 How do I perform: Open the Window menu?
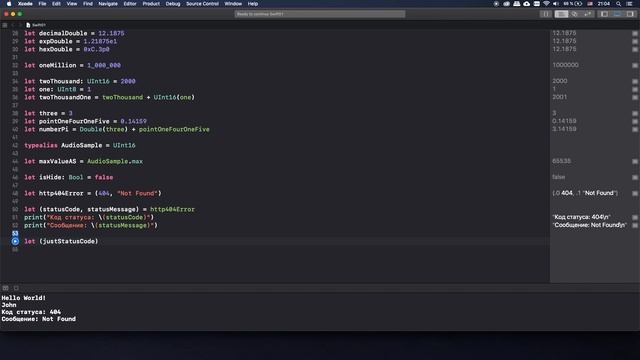[233, 4]
